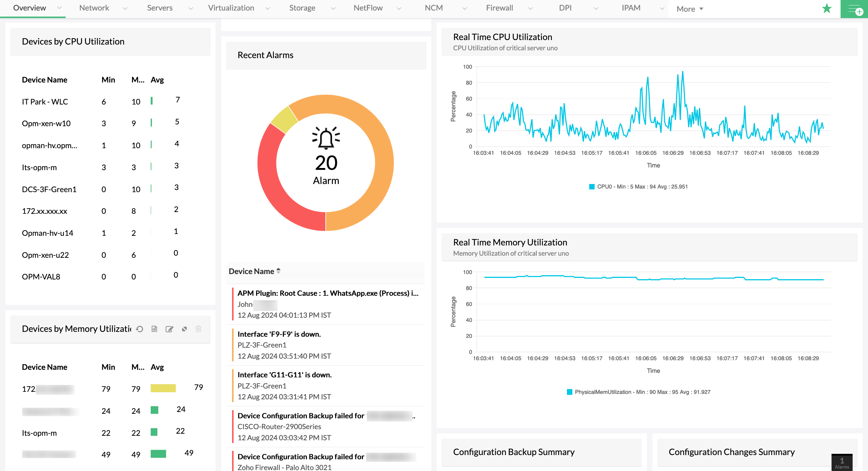Open the IT Park - WLC device

(x=45, y=102)
